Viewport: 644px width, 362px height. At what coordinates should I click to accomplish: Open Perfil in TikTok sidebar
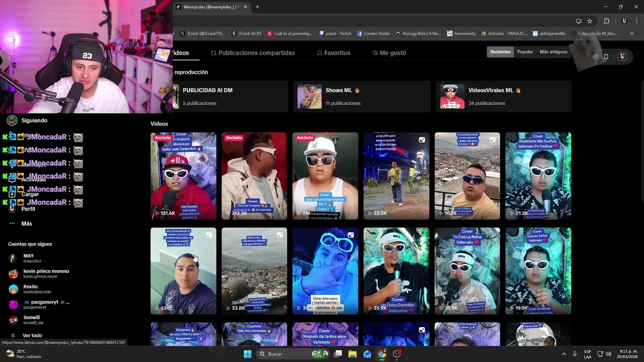22,209
